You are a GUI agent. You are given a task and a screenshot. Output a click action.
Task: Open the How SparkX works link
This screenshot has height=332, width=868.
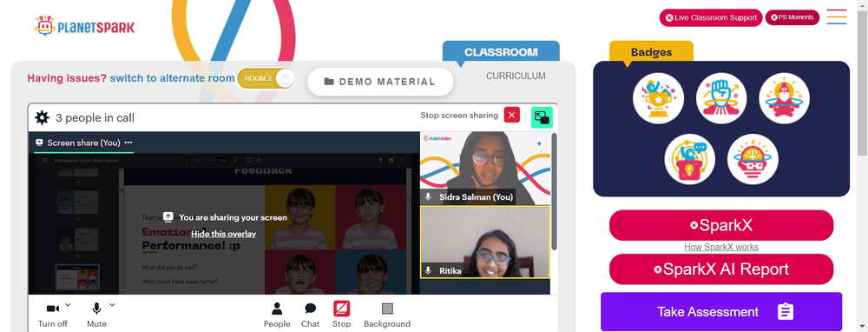click(x=721, y=247)
